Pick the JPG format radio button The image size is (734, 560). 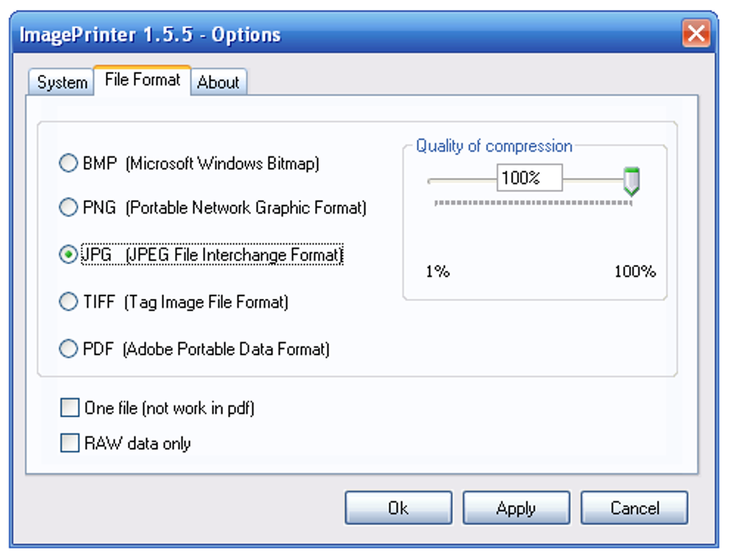click(68, 255)
